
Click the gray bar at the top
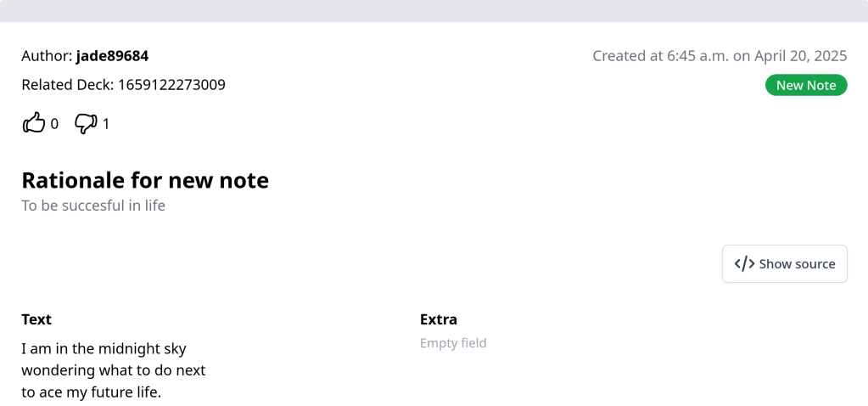tap(434, 10)
